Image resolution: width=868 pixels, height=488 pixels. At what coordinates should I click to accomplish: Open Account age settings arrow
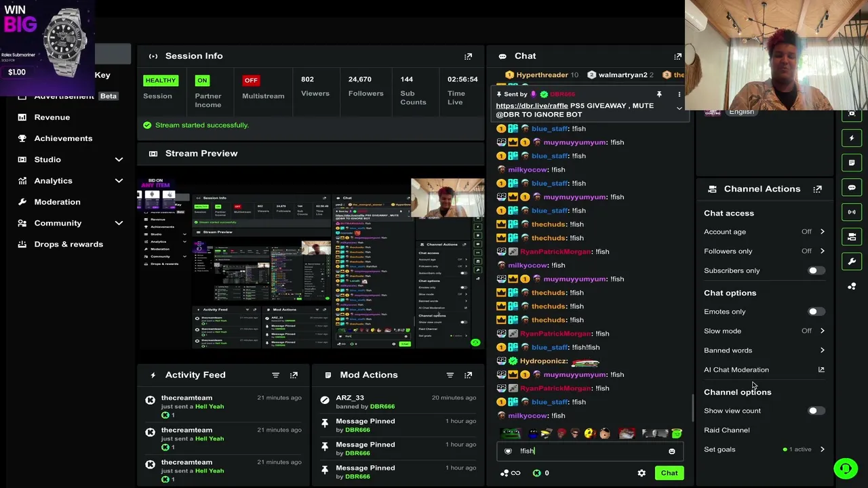click(x=822, y=232)
